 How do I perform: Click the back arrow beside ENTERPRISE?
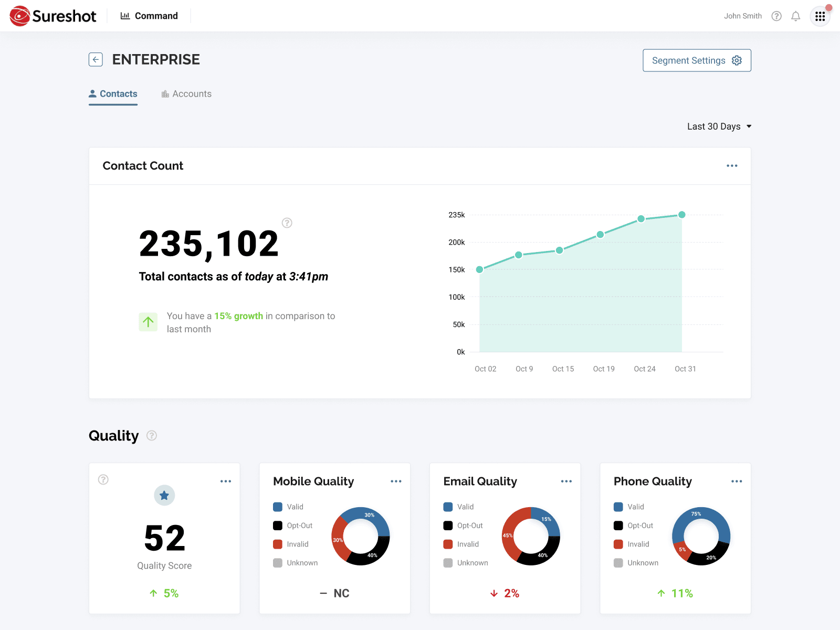point(96,60)
